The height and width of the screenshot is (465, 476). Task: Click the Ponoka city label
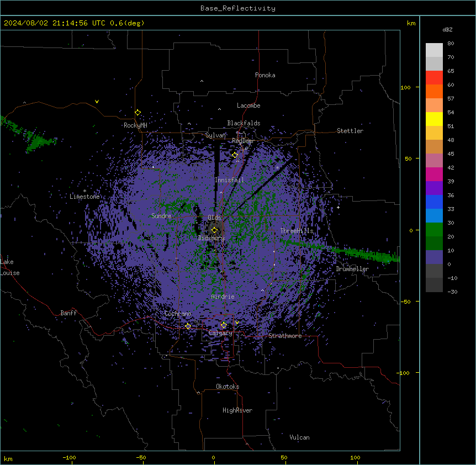tap(265, 75)
